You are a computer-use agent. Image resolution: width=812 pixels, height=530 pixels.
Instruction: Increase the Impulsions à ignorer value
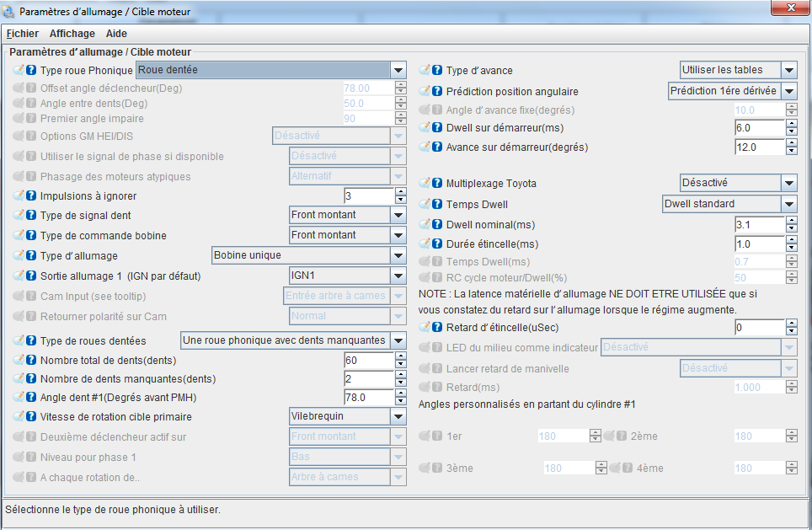[x=400, y=191]
